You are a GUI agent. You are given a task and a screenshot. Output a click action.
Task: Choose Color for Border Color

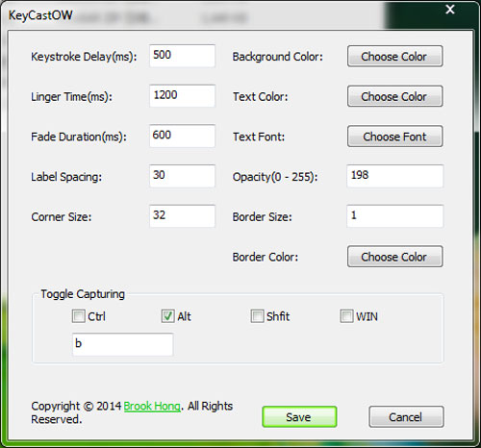click(x=395, y=257)
